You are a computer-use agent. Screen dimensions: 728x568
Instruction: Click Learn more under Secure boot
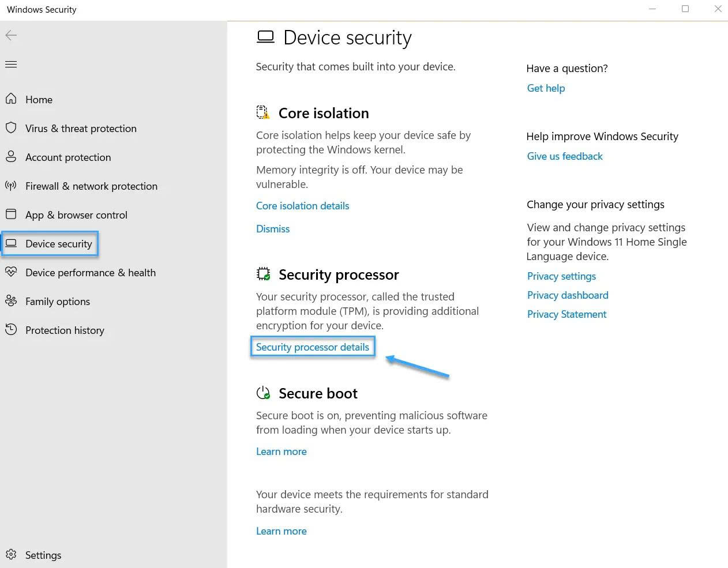click(x=282, y=452)
